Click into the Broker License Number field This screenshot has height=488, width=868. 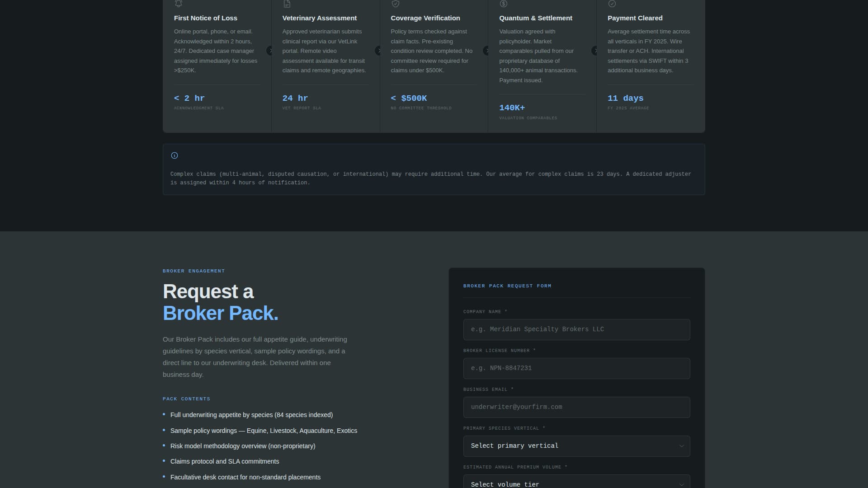(x=576, y=368)
